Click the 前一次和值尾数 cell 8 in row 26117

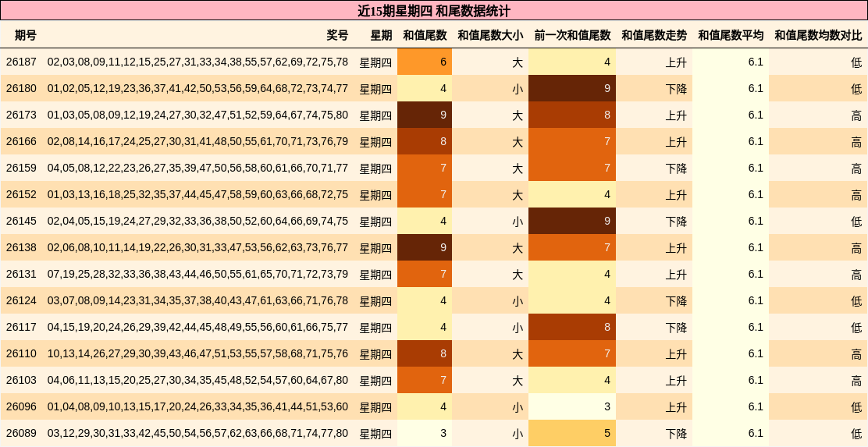click(x=572, y=328)
